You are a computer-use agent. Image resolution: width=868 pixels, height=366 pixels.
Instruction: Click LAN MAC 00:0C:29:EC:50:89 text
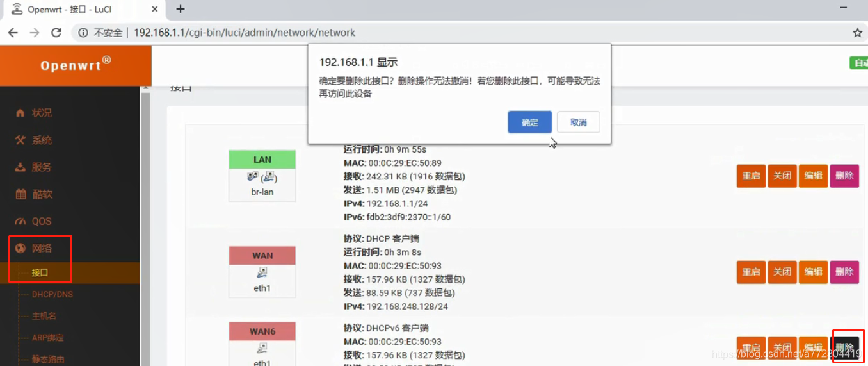tap(392, 163)
